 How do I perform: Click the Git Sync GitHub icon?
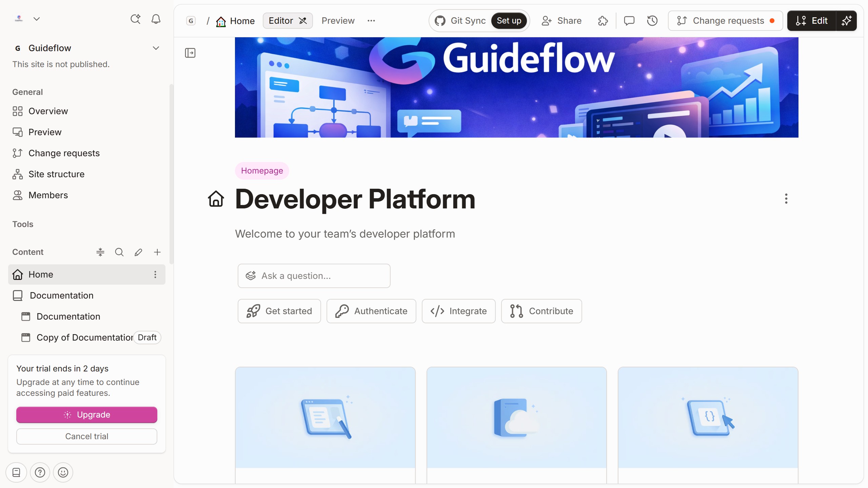coord(440,21)
